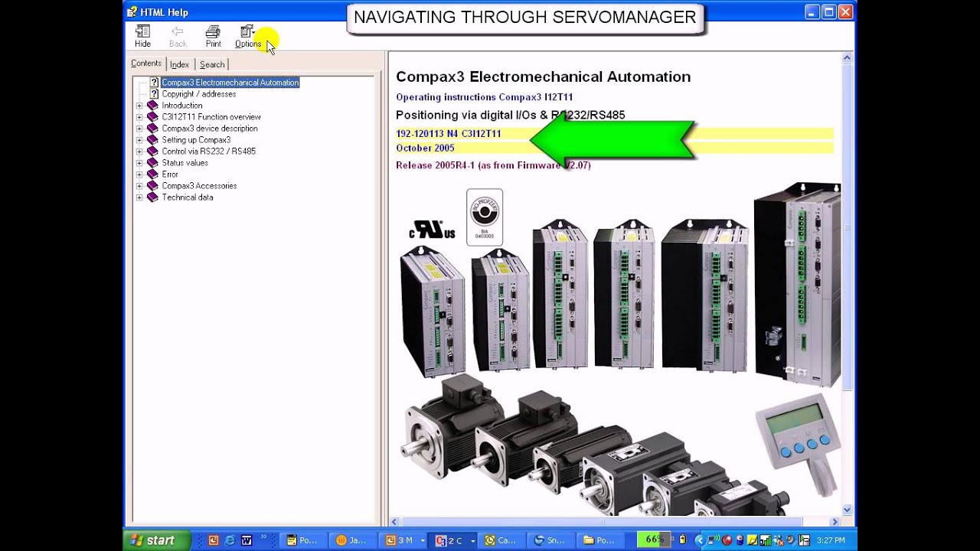Click the UL certification logo
Screen dimensions: 980x551
(x=433, y=230)
